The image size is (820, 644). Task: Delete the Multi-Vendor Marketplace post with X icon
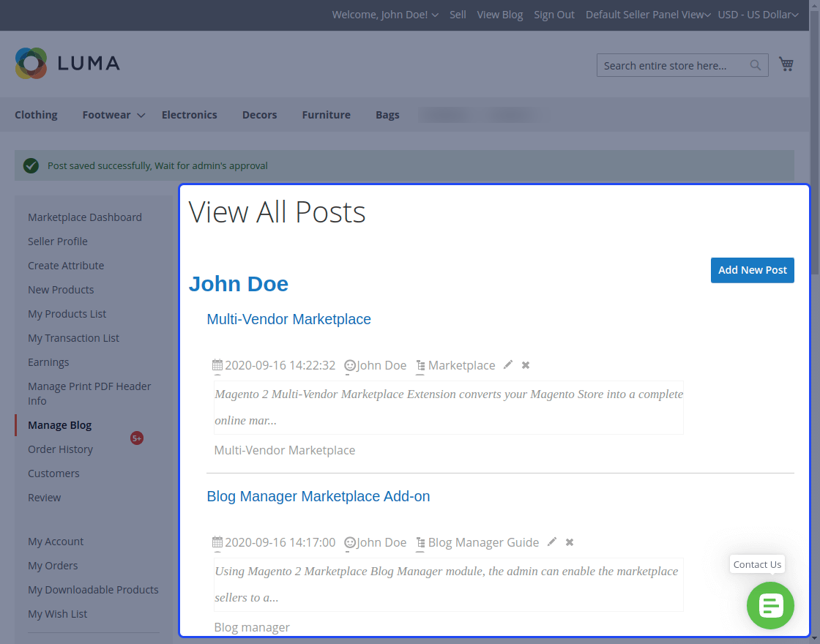pyautogui.click(x=526, y=365)
